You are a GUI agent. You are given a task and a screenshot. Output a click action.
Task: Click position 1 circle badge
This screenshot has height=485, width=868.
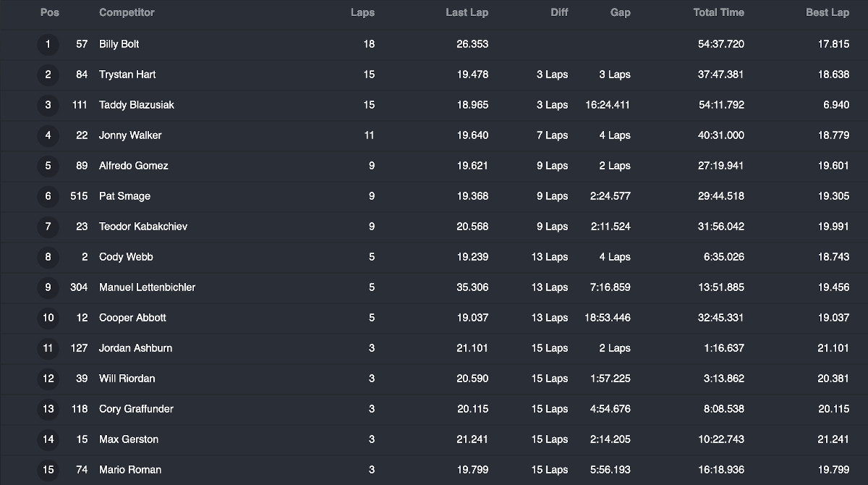click(x=48, y=44)
